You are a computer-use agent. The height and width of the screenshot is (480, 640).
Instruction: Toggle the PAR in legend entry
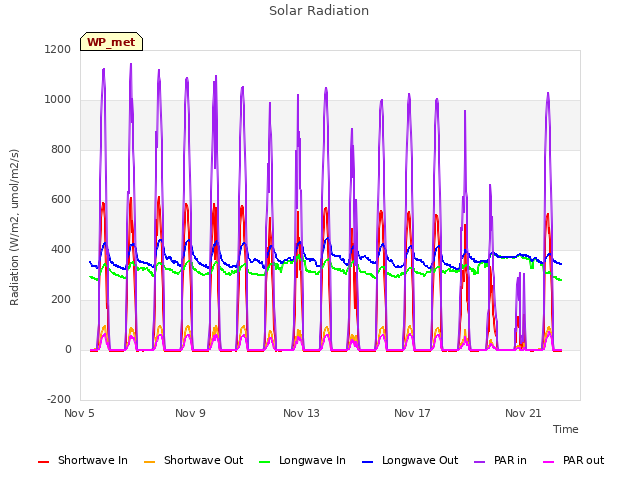[x=500, y=460]
